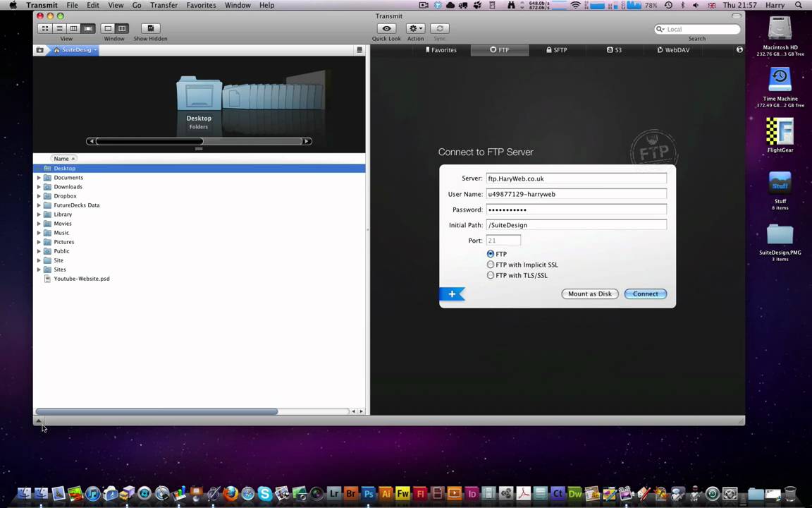
Task: Click the blue plus add-favorite button
Action: point(452,294)
